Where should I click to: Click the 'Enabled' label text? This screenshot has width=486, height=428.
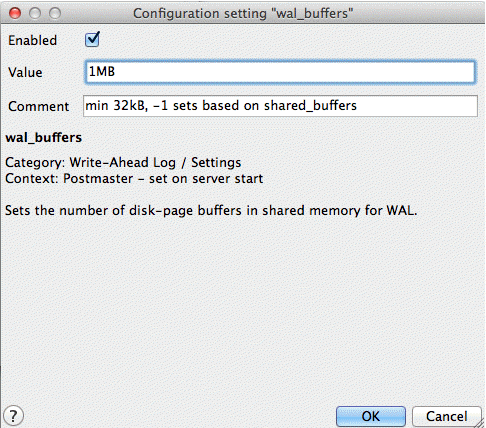click(33, 40)
